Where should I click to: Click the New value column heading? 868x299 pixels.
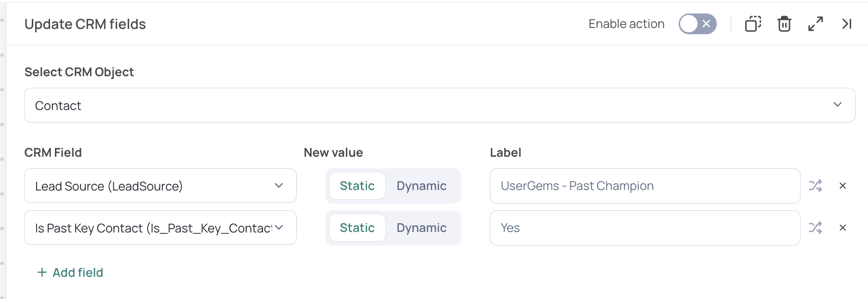coord(333,152)
